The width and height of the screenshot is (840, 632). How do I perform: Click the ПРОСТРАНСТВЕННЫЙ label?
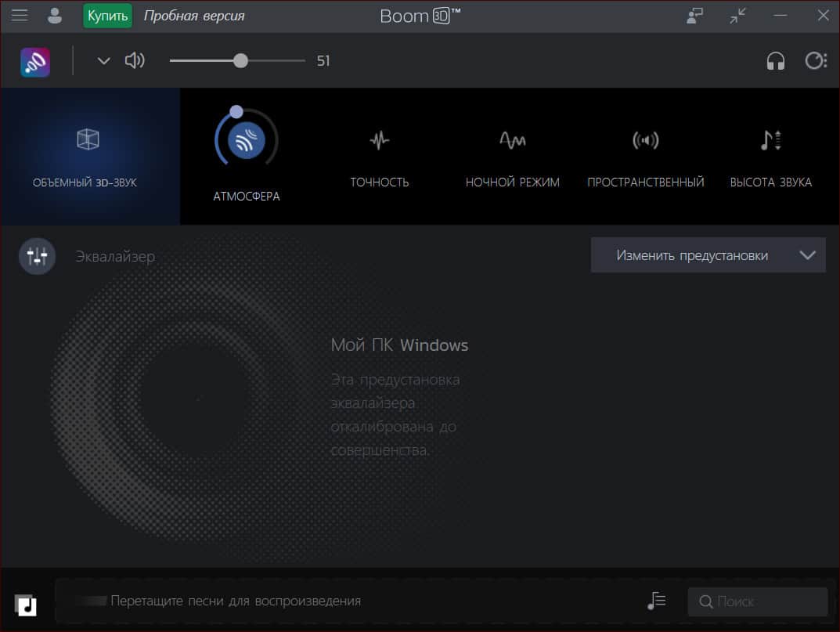646,182
